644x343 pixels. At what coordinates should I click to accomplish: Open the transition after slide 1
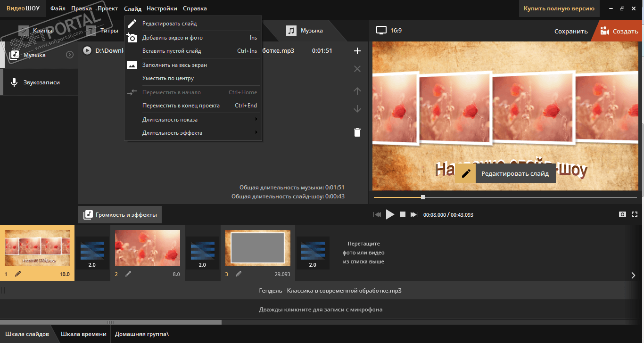pos(92,253)
